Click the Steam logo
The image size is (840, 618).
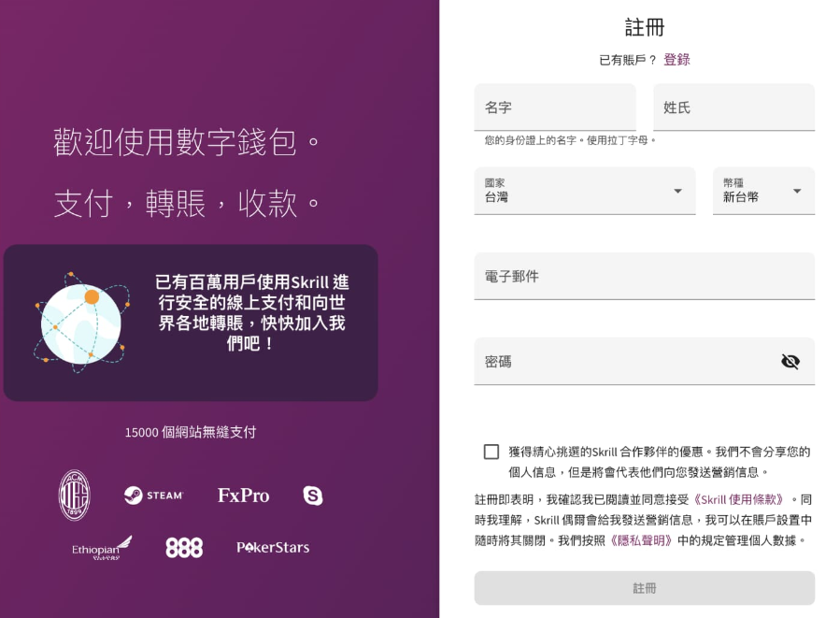[x=154, y=496]
